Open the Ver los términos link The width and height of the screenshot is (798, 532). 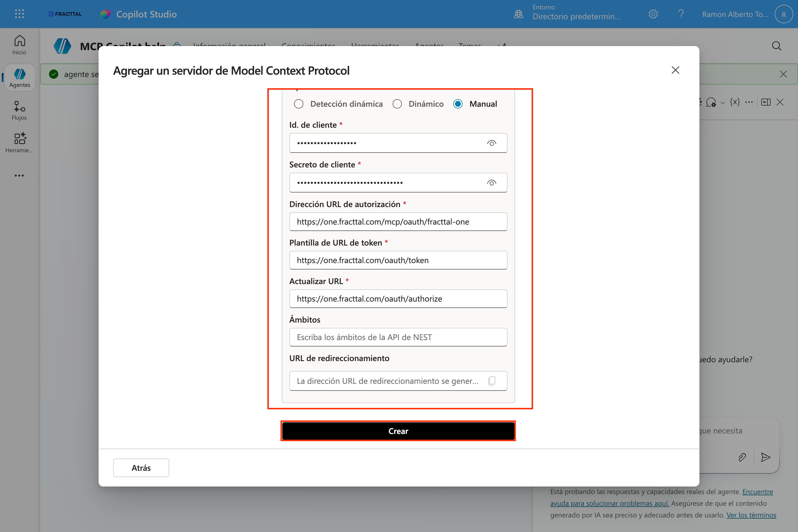(751, 515)
